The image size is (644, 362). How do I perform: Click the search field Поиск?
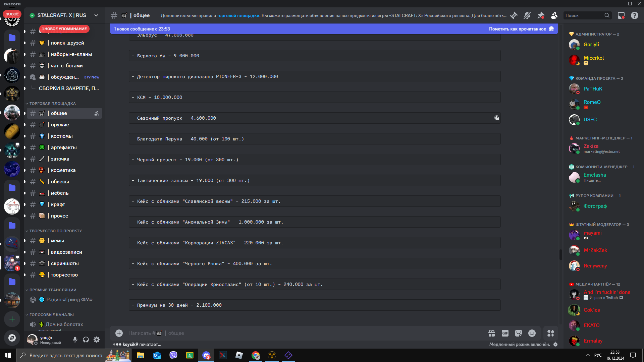587,15
